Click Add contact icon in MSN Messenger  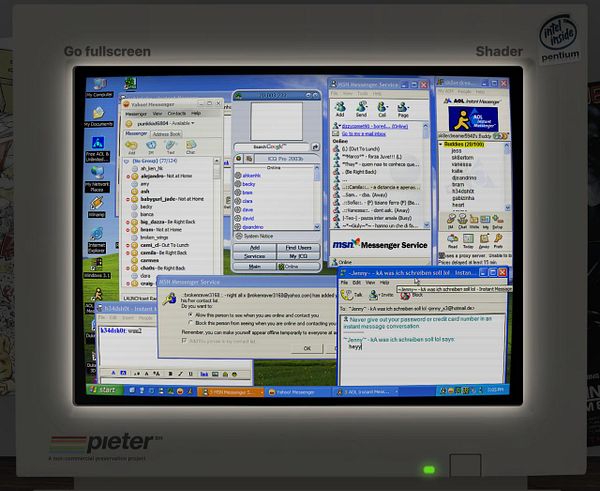point(340,109)
